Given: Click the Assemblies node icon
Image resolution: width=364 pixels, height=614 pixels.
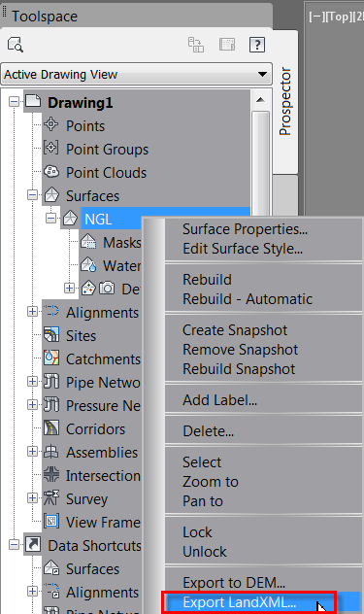Looking at the screenshot, I should pos(51,451).
